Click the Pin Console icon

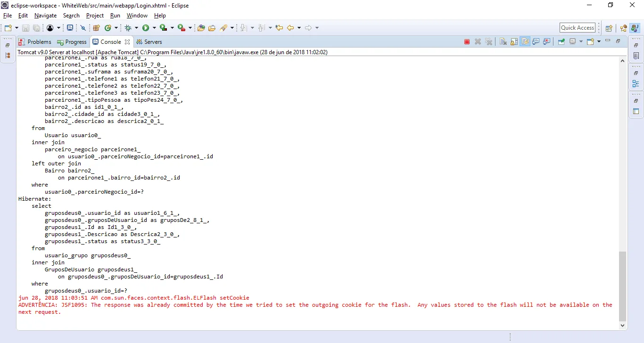click(561, 42)
